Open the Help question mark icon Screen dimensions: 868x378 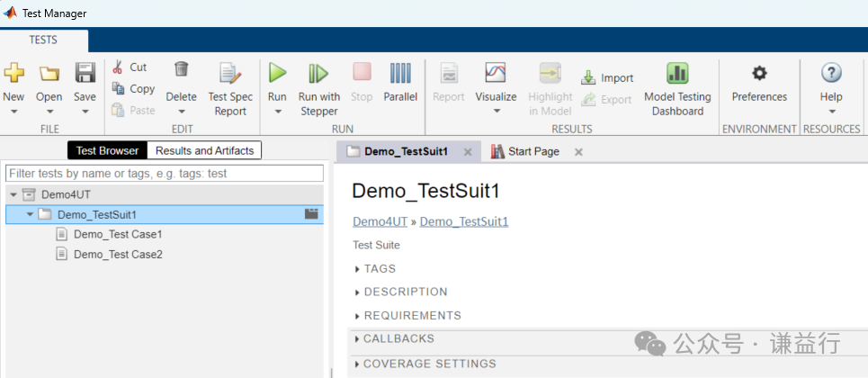coord(831,73)
